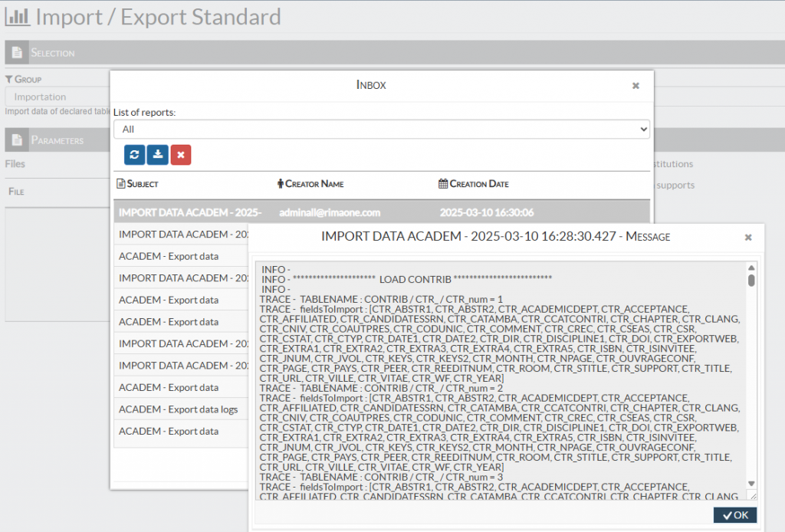Image resolution: width=785 pixels, height=532 pixels.
Task: Open the List of reports dropdown
Action: coord(381,130)
